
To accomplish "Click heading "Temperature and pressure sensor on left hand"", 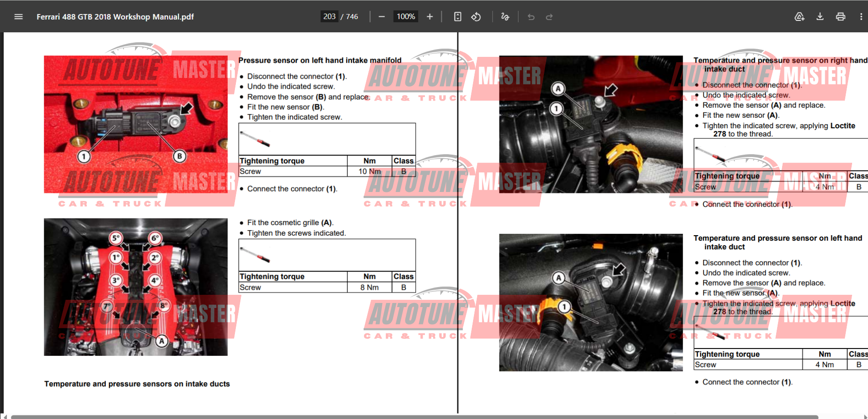I will point(778,238).
